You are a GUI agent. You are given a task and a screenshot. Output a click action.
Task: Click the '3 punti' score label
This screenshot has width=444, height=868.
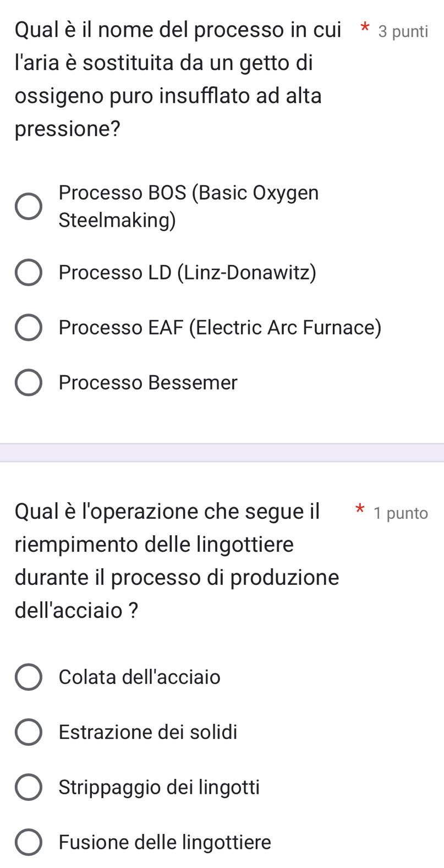(403, 32)
